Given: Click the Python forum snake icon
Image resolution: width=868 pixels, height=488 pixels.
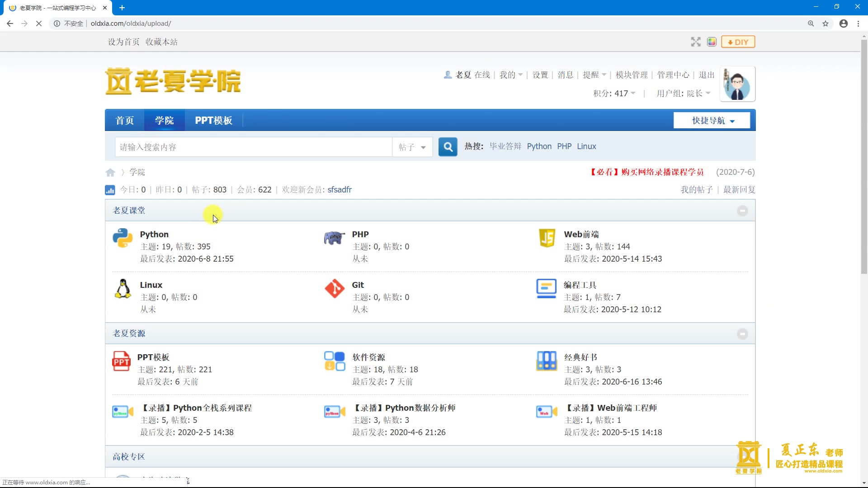Looking at the screenshot, I should (x=123, y=238).
